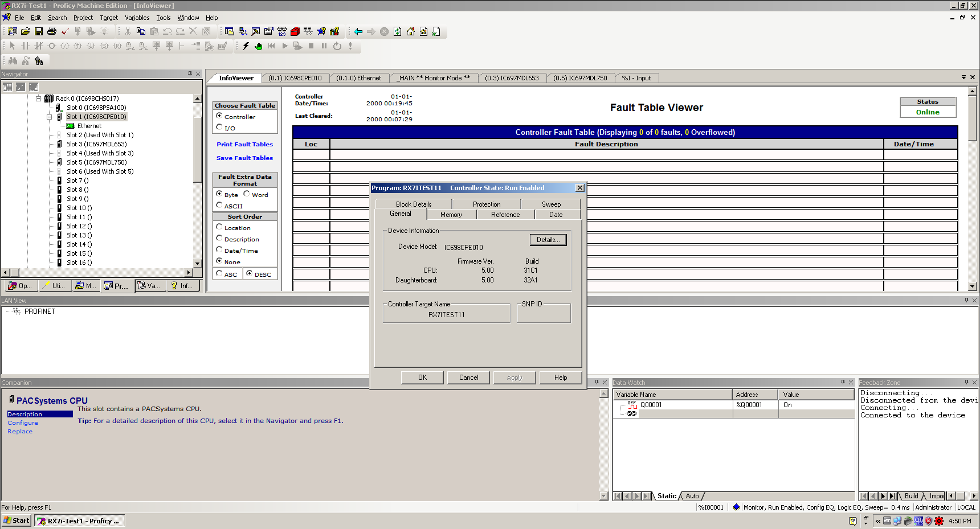Click the Navigator vertical scrollbar down arrow
This screenshot has width=980, height=529.
[x=198, y=263]
